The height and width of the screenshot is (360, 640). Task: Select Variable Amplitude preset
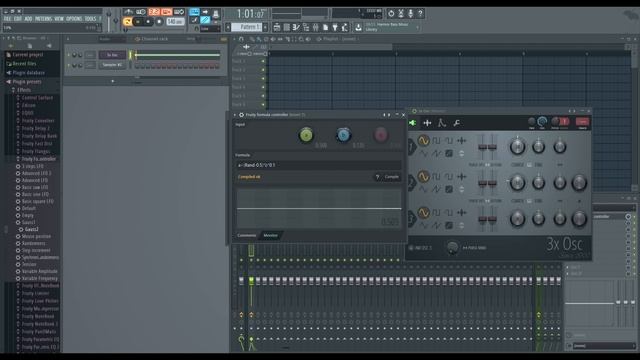pos(39,271)
